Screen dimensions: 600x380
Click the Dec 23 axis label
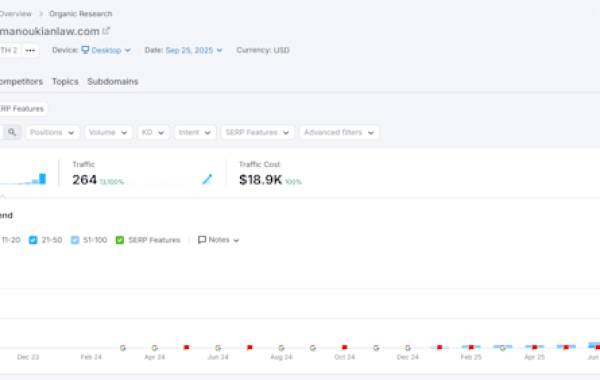[28, 357]
